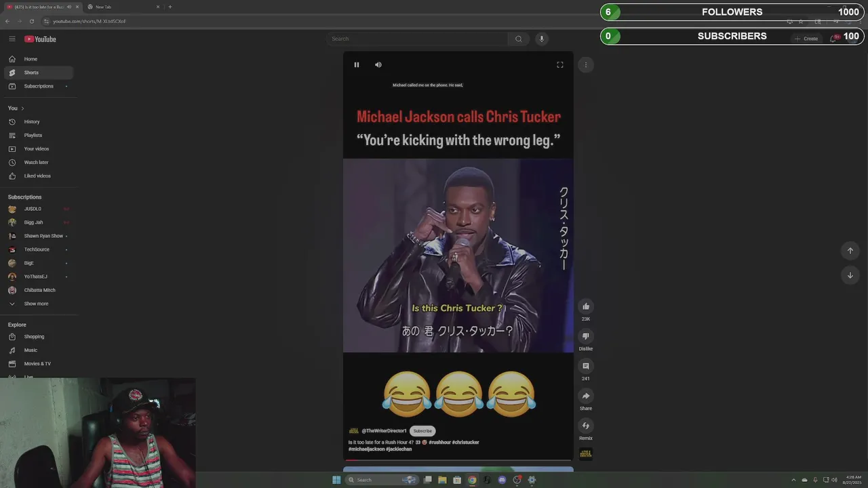The width and height of the screenshot is (868, 488).
Task: Mute the Short's volume
Action: (378, 64)
